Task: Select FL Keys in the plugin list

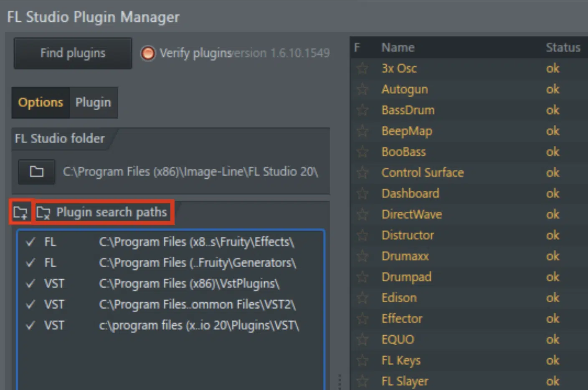Action: point(401,361)
